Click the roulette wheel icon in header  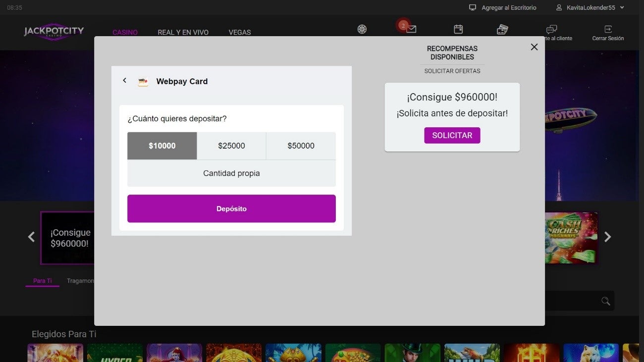tap(362, 29)
